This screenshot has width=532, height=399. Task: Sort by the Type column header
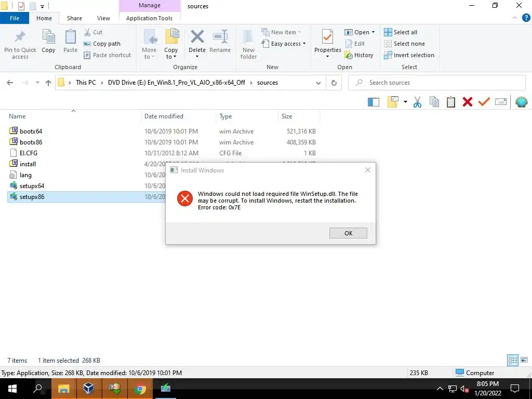pyautogui.click(x=247, y=116)
